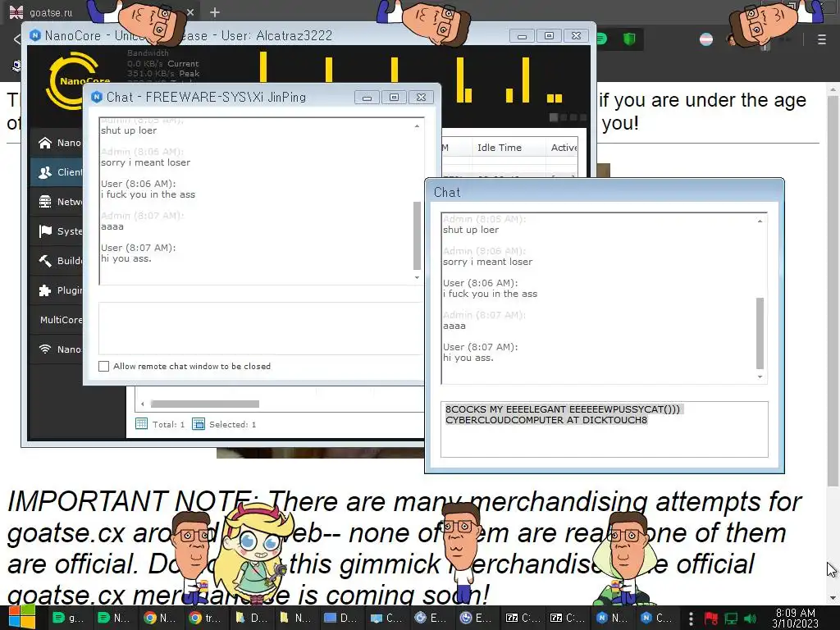Click the 'Active' column header in client list

564,148
